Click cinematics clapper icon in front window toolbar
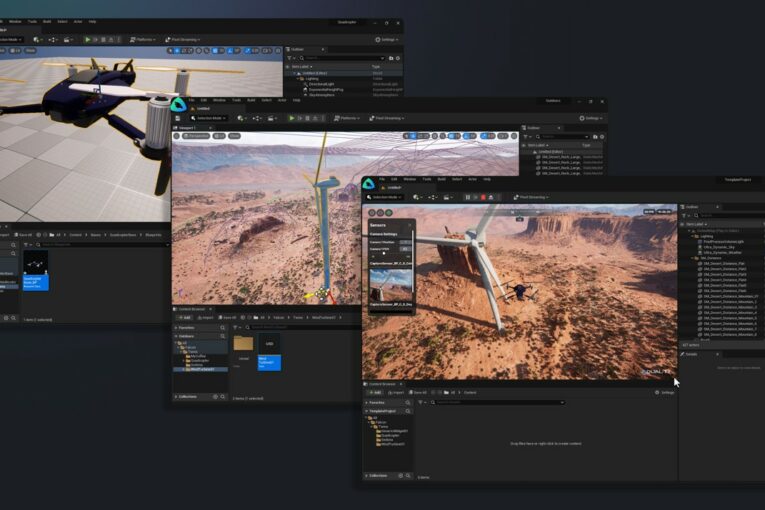This screenshot has height=510, width=765. [x=447, y=197]
